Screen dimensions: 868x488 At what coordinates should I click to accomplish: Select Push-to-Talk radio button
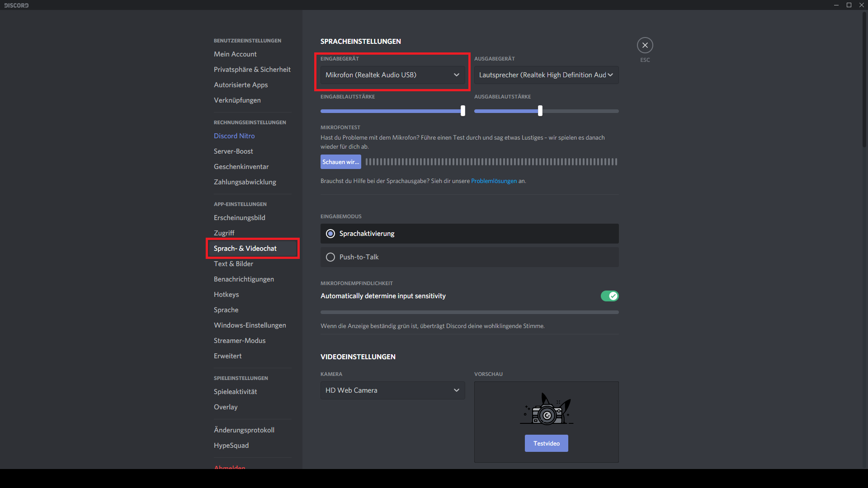pyautogui.click(x=330, y=257)
